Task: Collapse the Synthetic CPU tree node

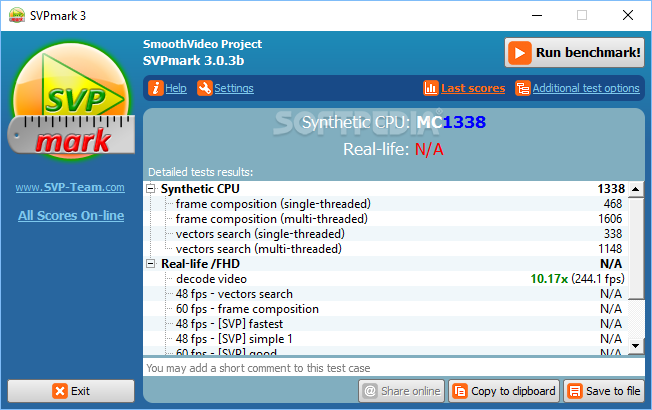Action: 151,189
